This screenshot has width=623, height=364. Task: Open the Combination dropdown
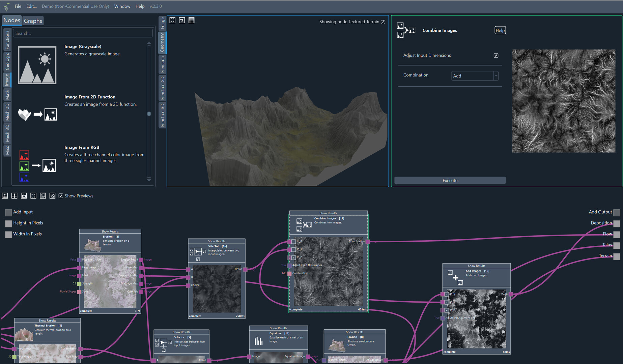coord(475,76)
